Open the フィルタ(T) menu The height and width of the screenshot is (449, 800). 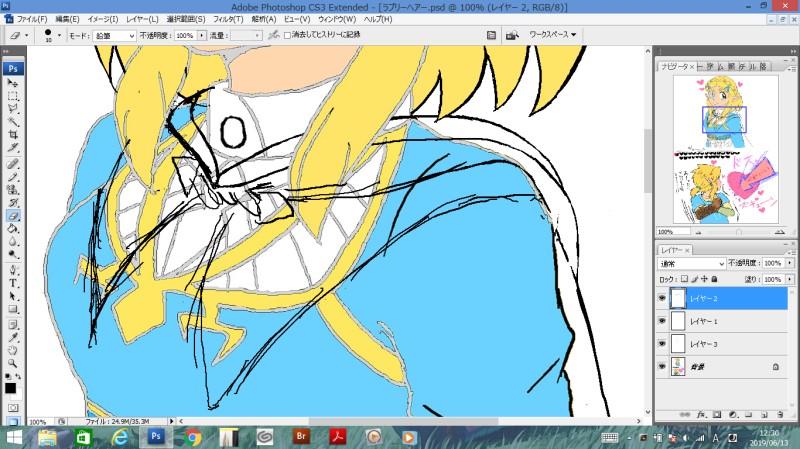coord(228,19)
